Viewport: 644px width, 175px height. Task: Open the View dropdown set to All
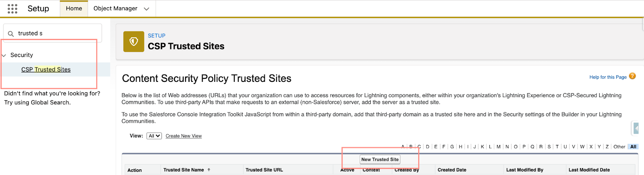click(x=154, y=136)
